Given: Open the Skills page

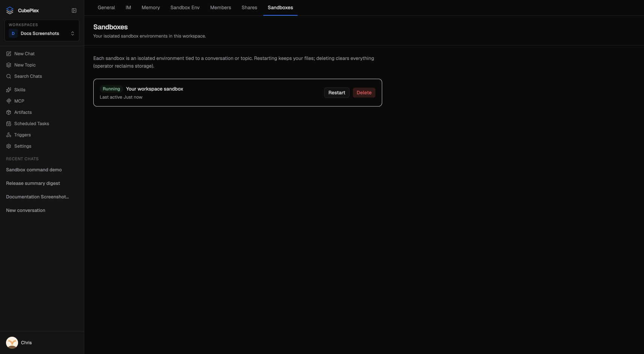Looking at the screenshot, I should [42, 90].
